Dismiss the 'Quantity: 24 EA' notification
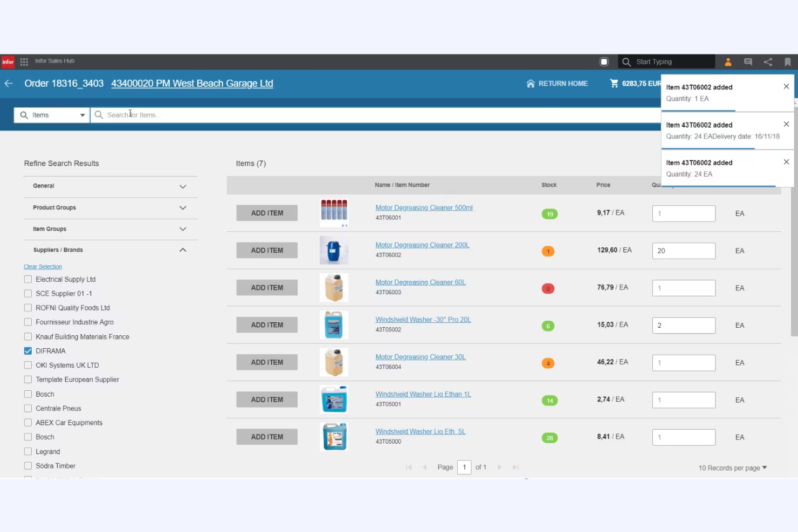This screenshot has width=798, height=532. 786,162
